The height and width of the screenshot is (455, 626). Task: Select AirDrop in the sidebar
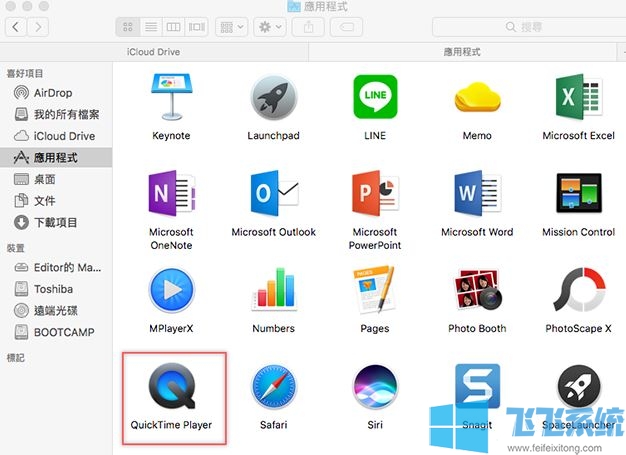tap(52, 93)
